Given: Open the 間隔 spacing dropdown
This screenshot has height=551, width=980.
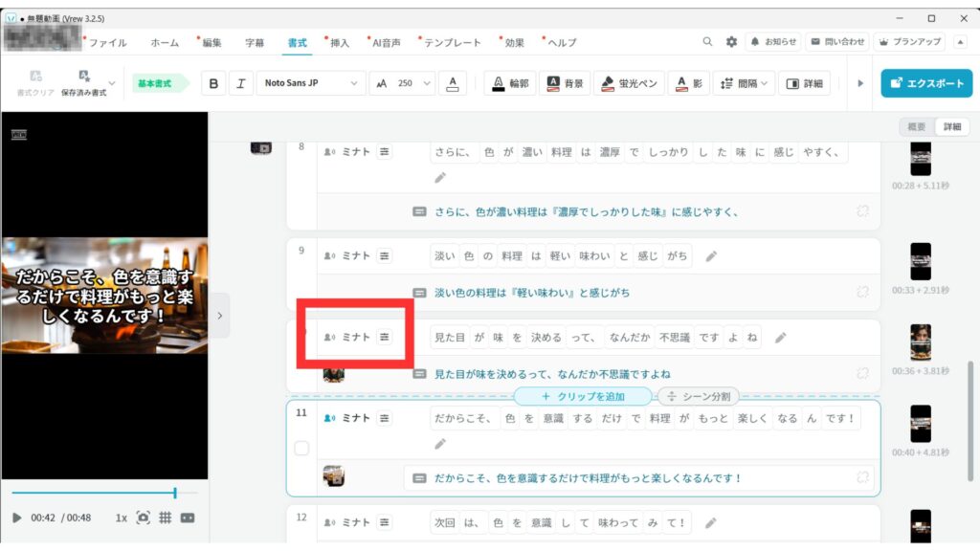Looking at the screenshot, I should pyautogui.click(x=745, y=83).
